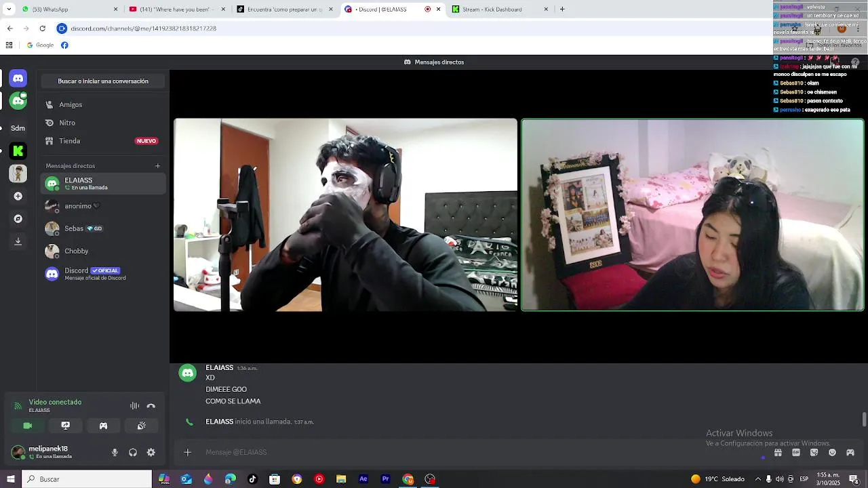Open Tienda shop in sidebar
The height and width of the screenshot is (488, 868).
(103, 141)
